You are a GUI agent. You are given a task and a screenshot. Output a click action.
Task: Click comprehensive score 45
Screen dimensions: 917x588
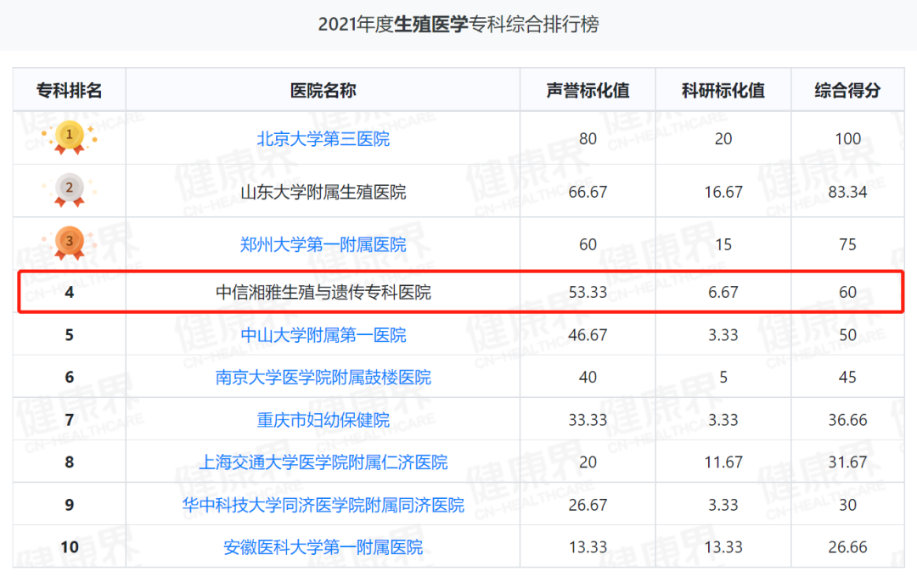(847, 377)
